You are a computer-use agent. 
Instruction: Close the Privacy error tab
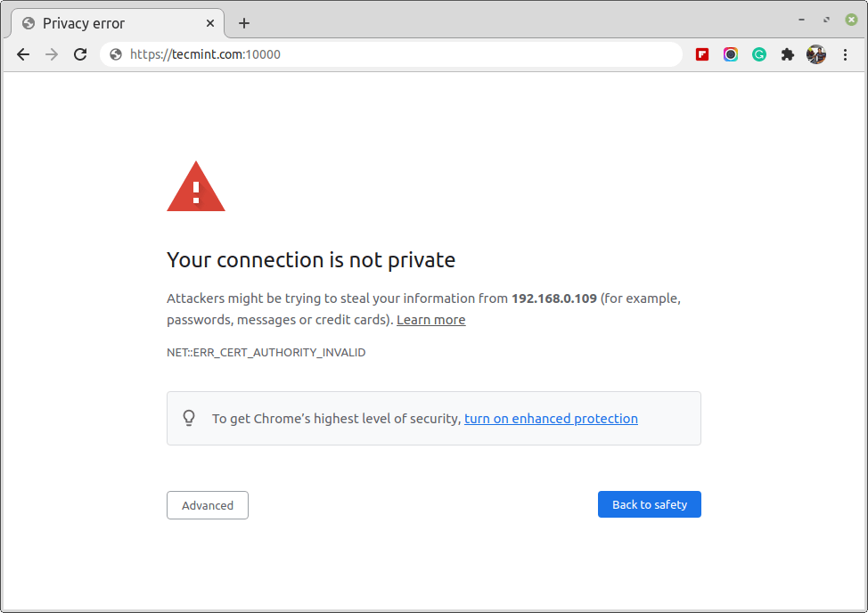click(211, 23)
